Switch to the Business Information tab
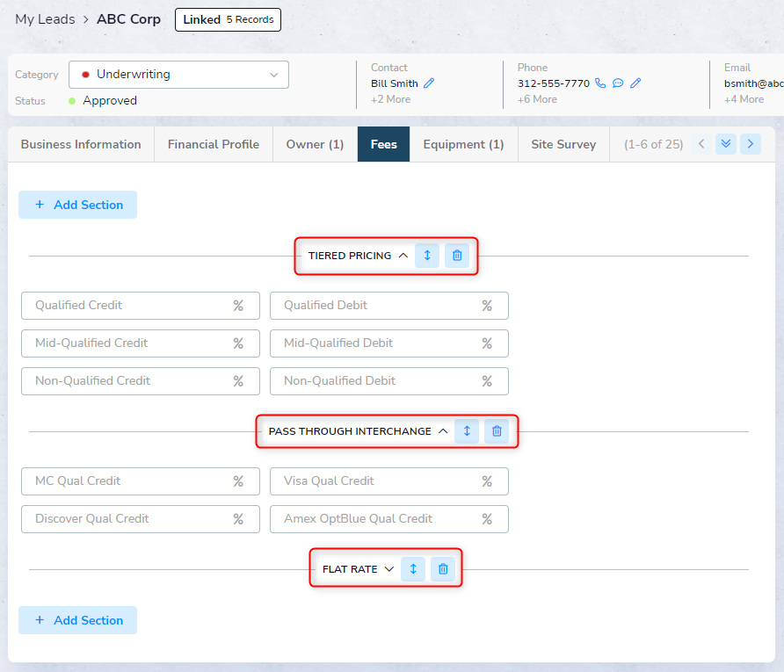This screenshot has height=672, width=784. tap(81, 144)
